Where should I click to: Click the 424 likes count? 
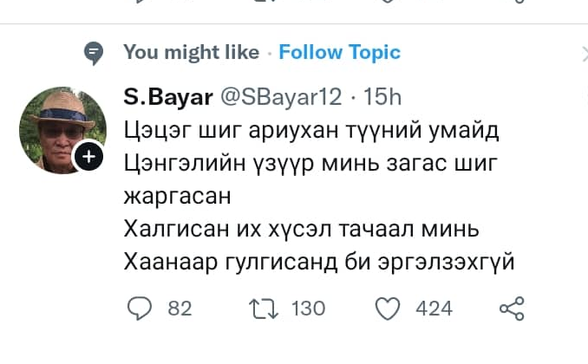point(434,308)
